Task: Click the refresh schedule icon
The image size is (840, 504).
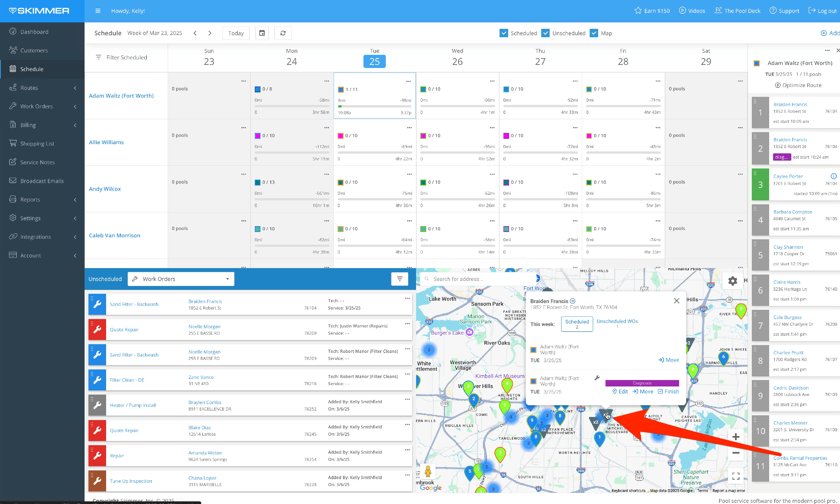Action: (x=283, y=33)
